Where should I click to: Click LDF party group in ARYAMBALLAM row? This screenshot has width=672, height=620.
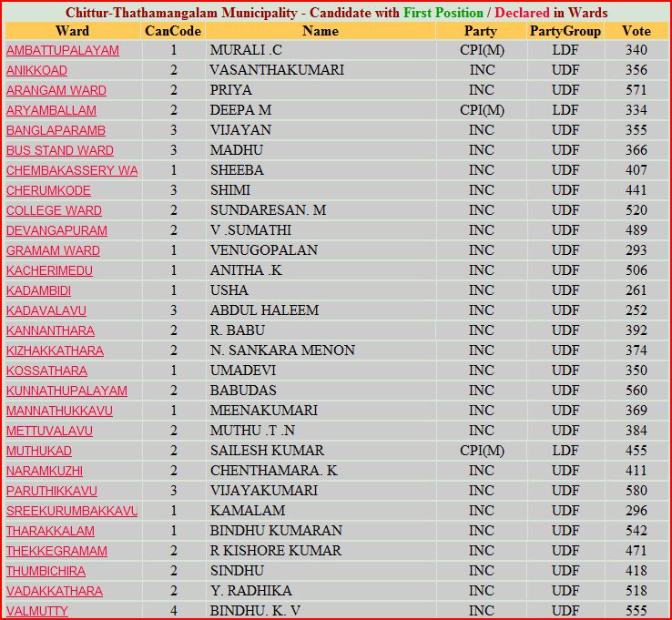pos(565,109)
